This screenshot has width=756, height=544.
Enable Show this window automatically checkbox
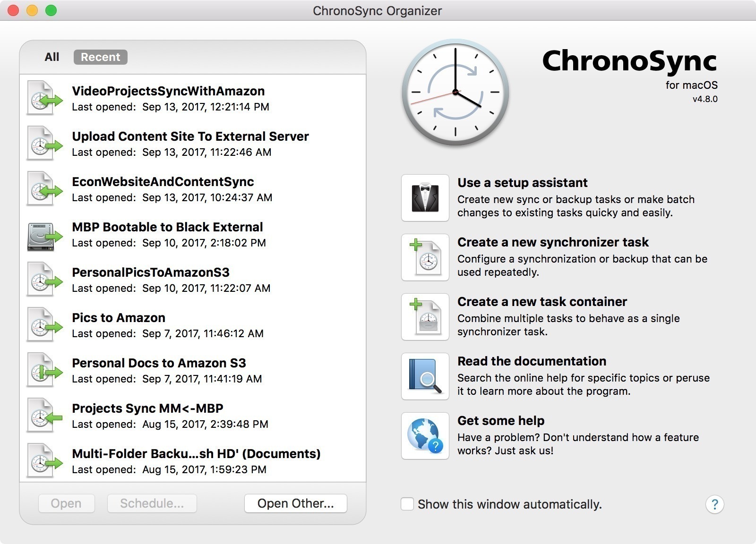coord(407,504)
